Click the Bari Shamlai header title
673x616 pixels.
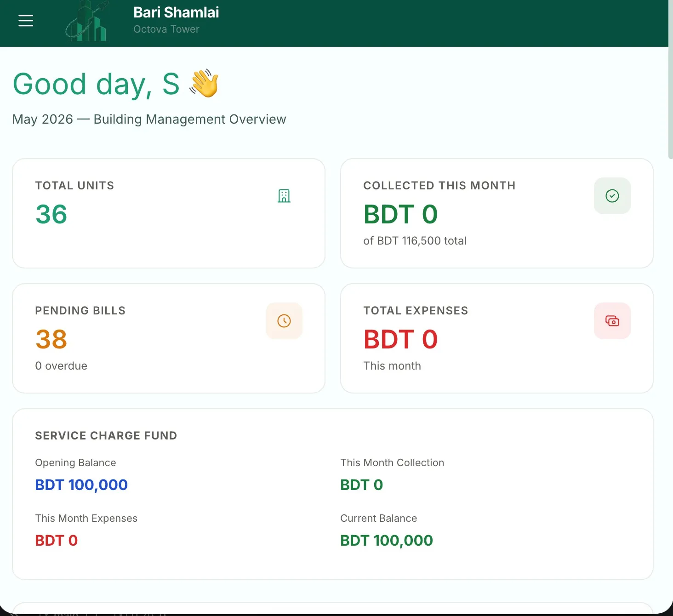[176, 12]
